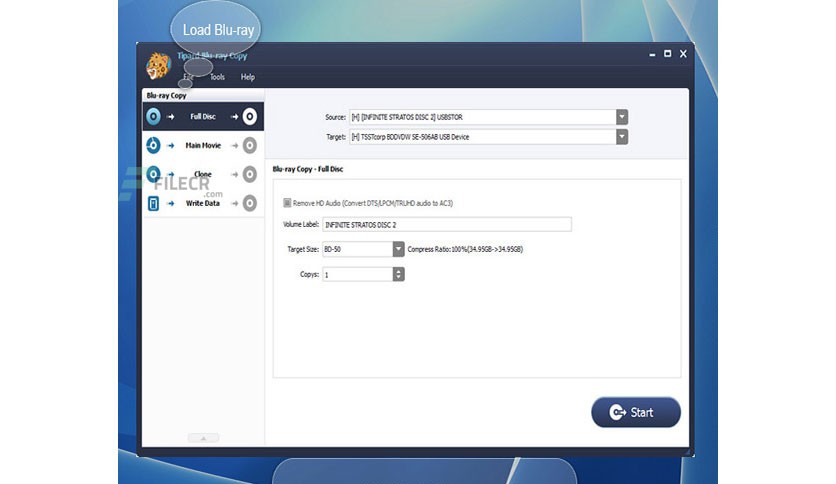The height and width of the screenshot is (484, 836).
Task: Click the Full Disc source disc icon
Action: click(x=153, y=116)
